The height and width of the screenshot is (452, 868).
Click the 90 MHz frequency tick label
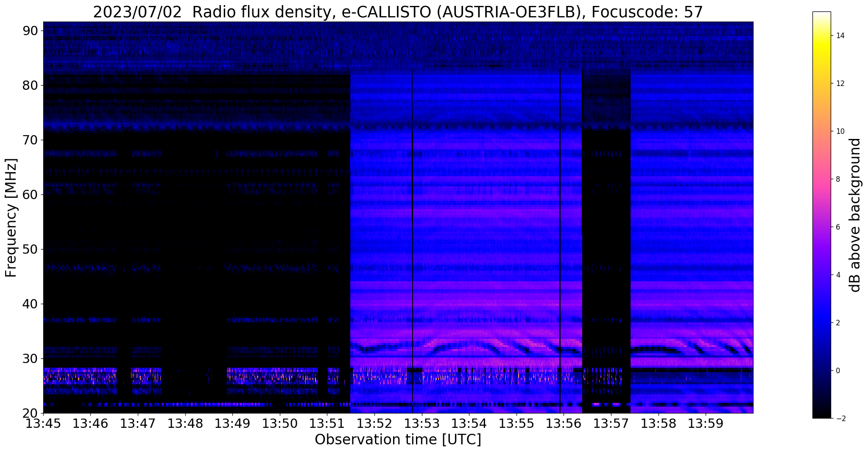click(31, 31)
